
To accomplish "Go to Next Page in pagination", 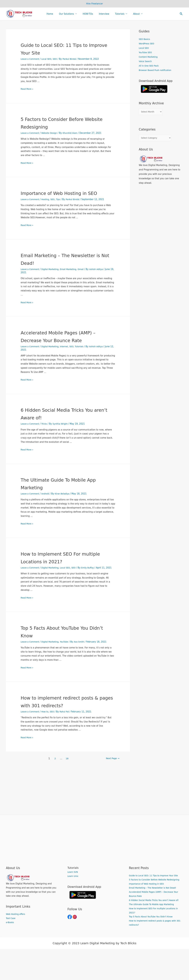I will tap(113, 758).
